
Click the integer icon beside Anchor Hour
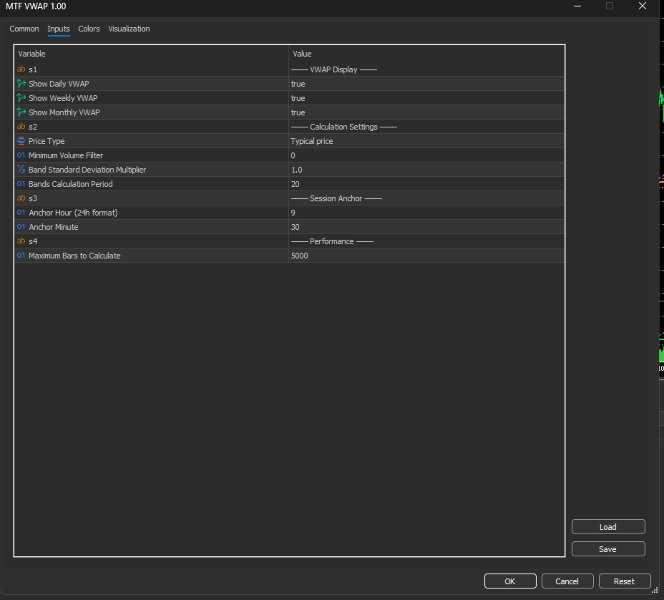pos(21,213)
